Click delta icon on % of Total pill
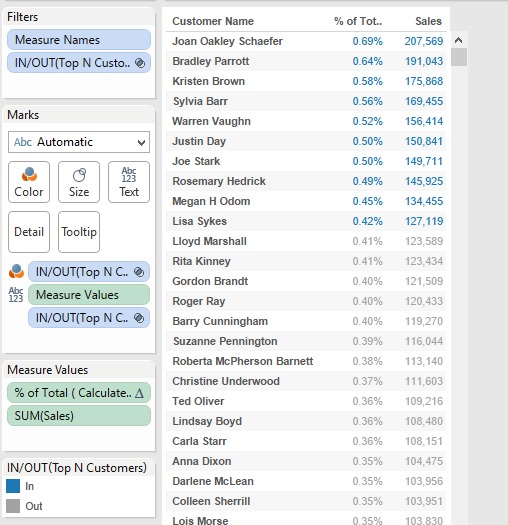The width and height of the screenshot is (508, 525). (139, 393)
